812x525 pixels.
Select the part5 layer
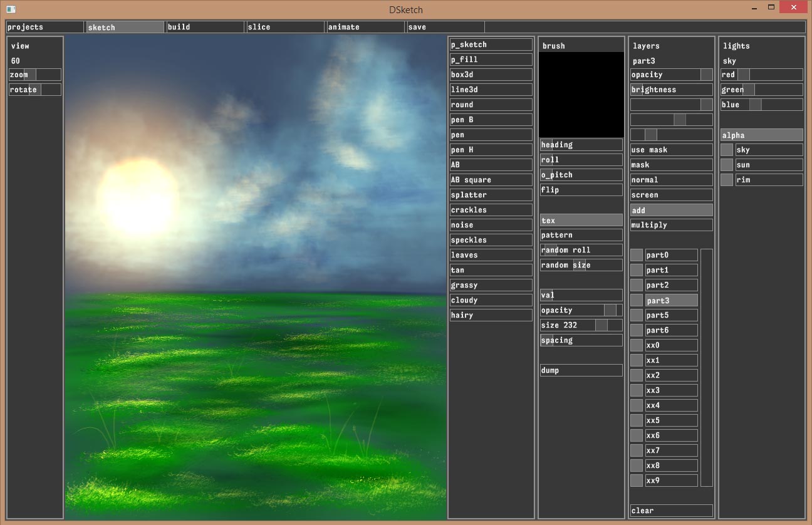[671, 315]
